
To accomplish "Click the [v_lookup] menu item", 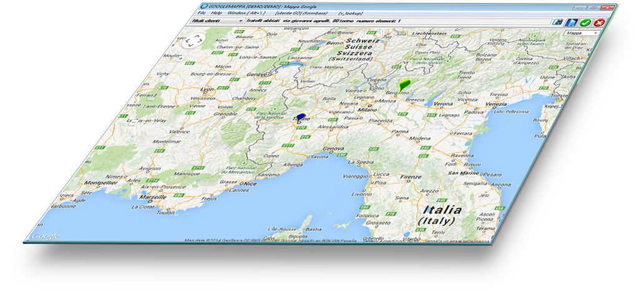I will coord(350,13).
